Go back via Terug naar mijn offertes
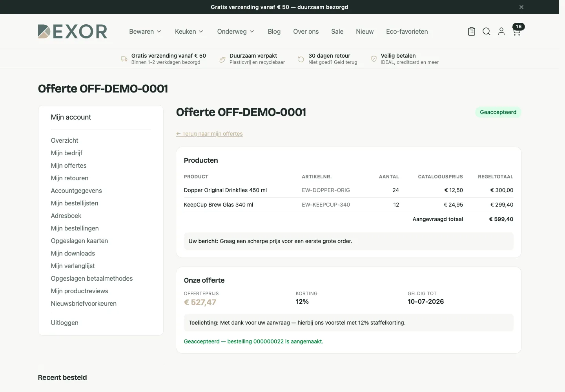This screenshot has width=565, height=392. 210,134
